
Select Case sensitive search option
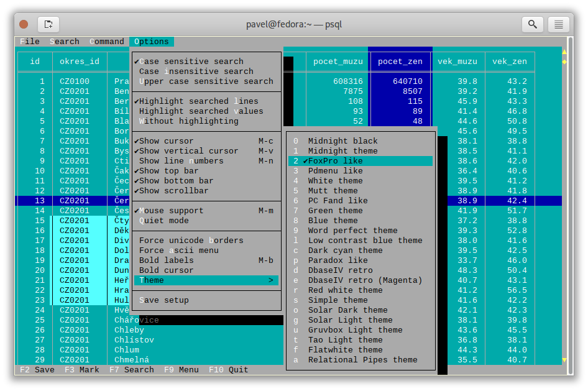[x=206, y=62]
